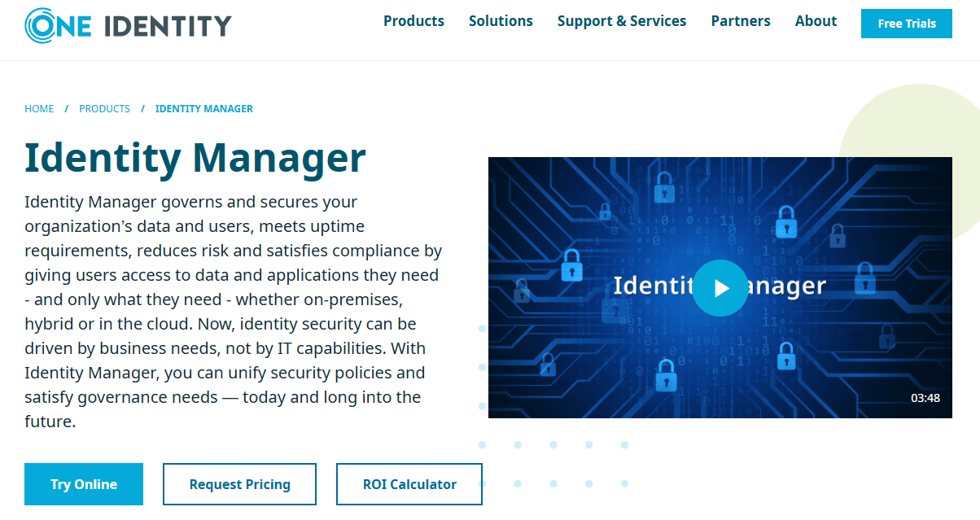Click the Free Trials button

tap(907, 24)
